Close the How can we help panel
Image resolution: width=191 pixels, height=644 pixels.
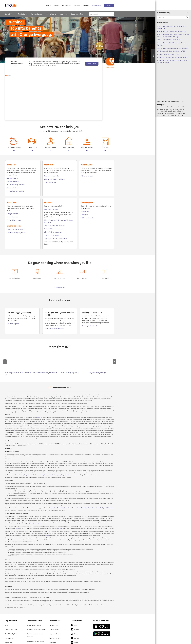(x=188, y=13)
